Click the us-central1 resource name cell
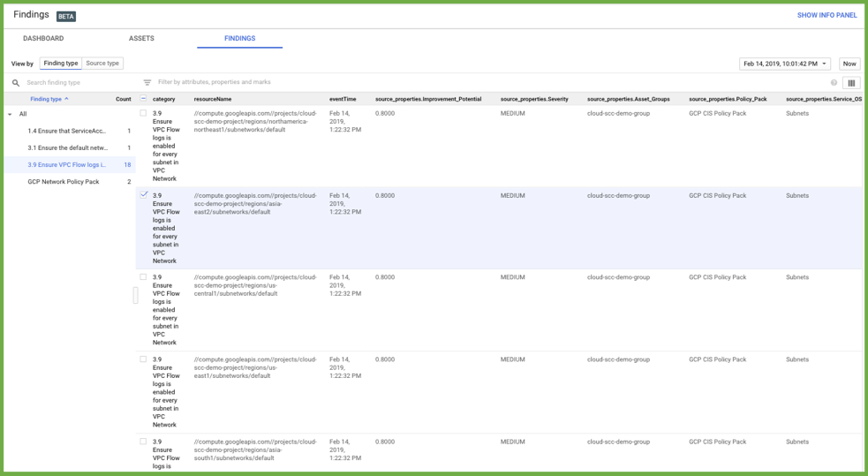 pyautogui.click(x=254, y=285)
